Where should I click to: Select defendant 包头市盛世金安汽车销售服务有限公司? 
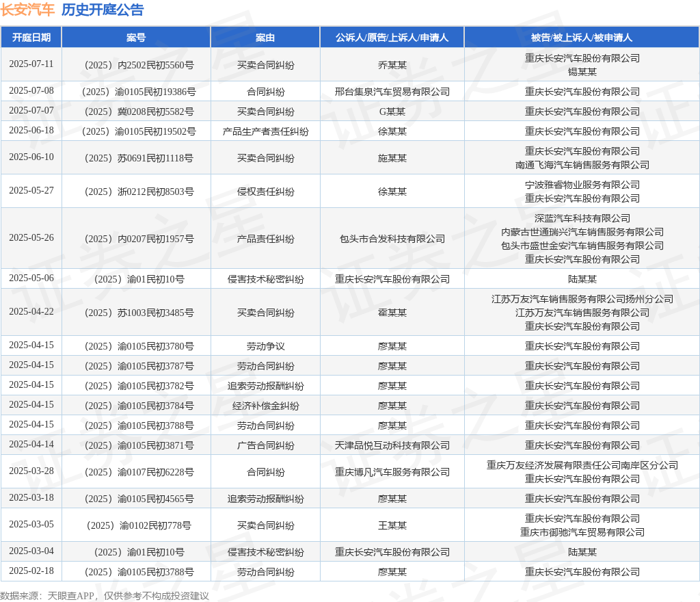point(582,246)
